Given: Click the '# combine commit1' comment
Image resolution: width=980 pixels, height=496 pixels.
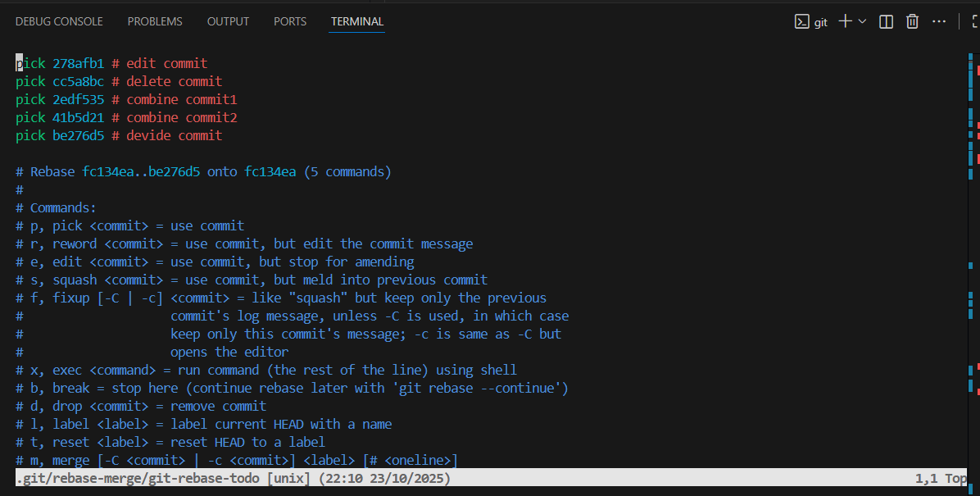Looking at the screenshot, I should pyautogui.click(x=175, y=99).
